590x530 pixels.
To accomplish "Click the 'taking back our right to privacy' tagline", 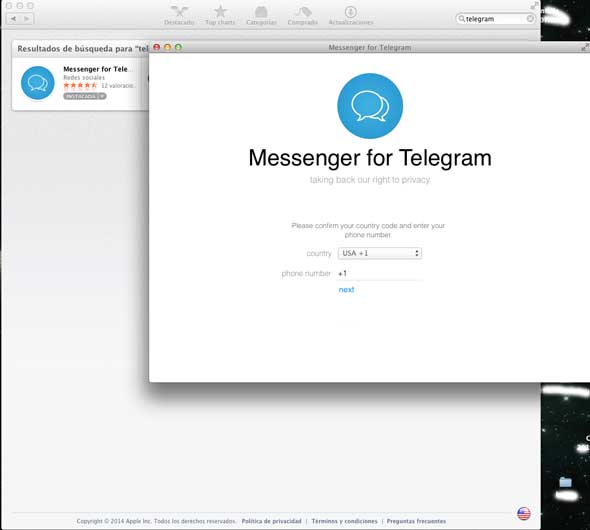I will [370, 180].
